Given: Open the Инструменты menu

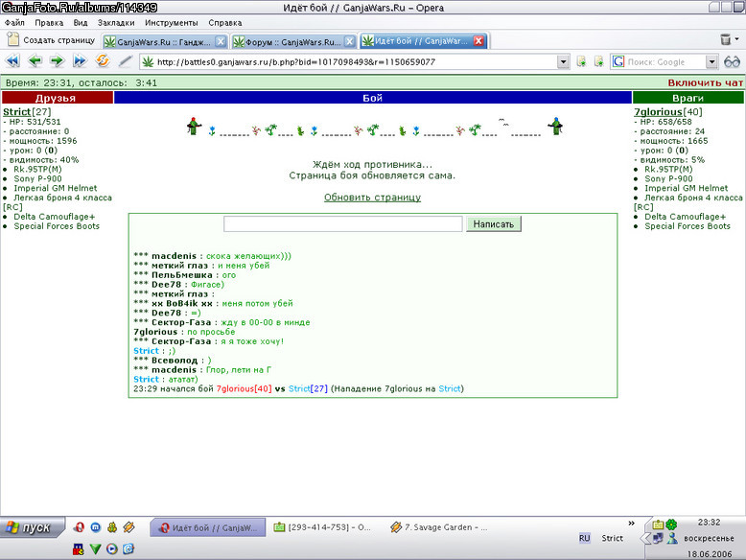Looking at the screenshot, I should pyautogui.click(x=172, y=23).
